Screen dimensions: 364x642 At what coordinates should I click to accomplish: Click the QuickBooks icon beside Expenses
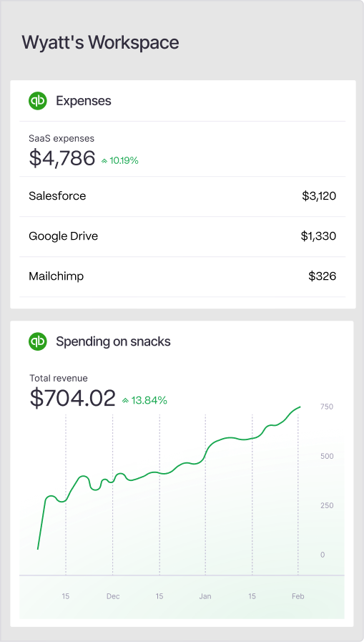coord(38,101)
